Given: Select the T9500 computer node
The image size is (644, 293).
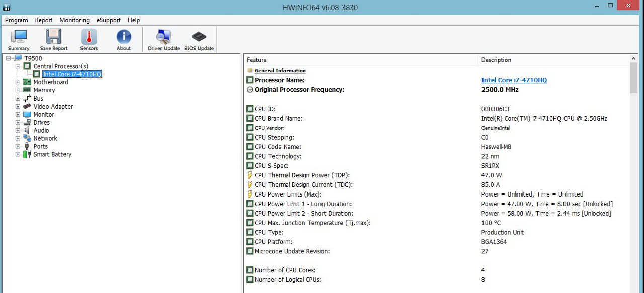Looking at the screenshot, I should [x=33, y=58].
